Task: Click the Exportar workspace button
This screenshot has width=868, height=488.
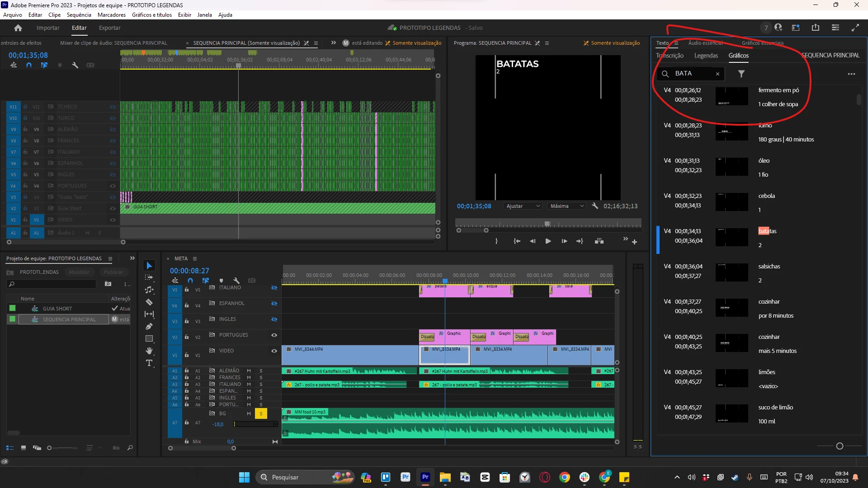Action: [x=109, y=28]
